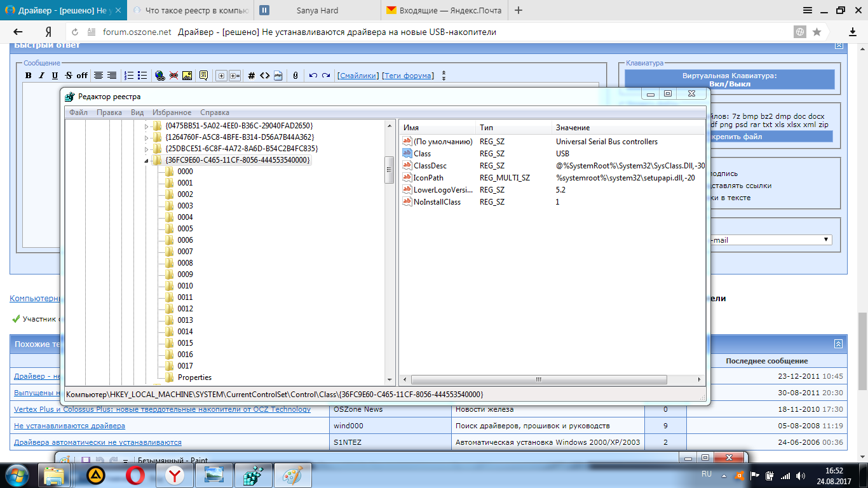
Task: Open the Избранное menu in Registry Editor
Action: (172, 112)
